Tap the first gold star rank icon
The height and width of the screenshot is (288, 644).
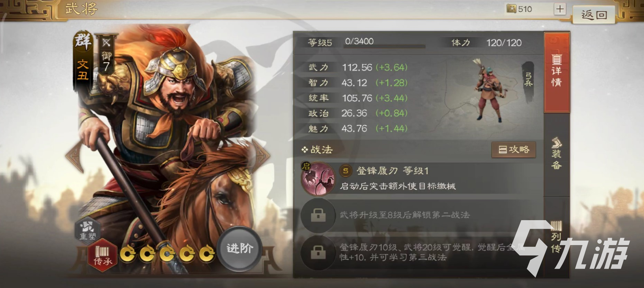128,254
